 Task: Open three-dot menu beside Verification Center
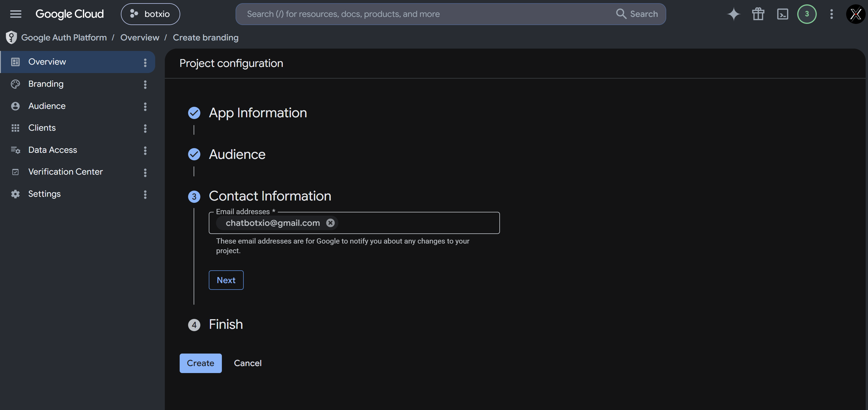point(145,172)
